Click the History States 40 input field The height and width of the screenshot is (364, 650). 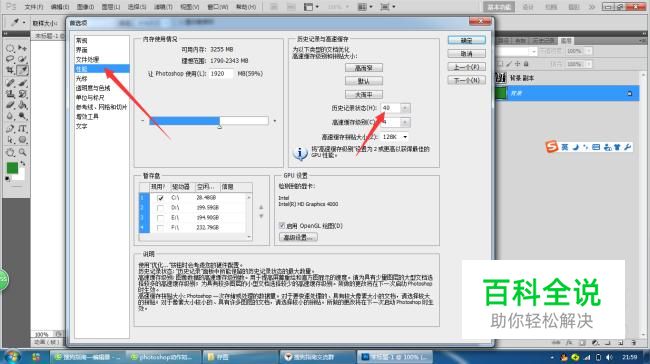pos(390,108)
